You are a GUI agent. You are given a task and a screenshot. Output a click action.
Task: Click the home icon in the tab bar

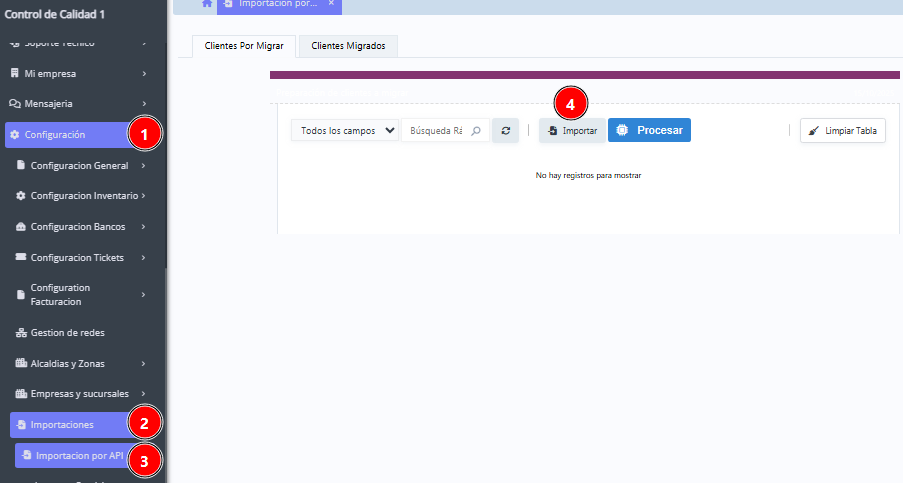[x=207, y=4]
